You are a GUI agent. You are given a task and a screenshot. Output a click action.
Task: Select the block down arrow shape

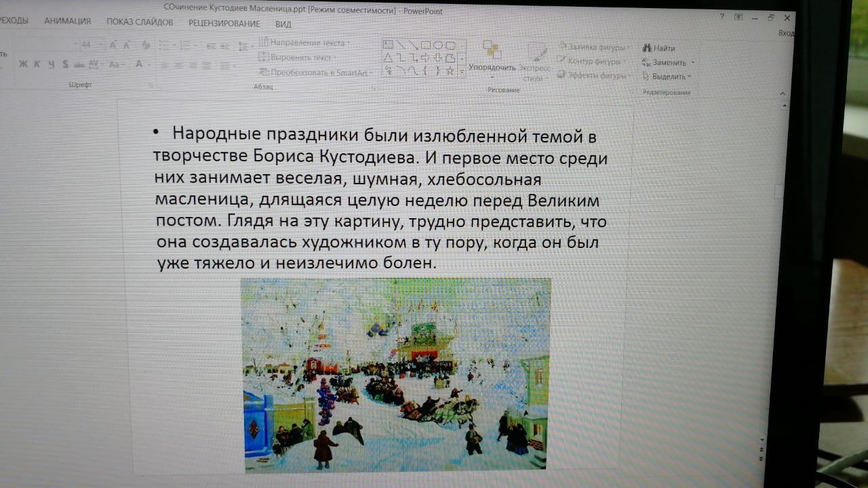437,58
